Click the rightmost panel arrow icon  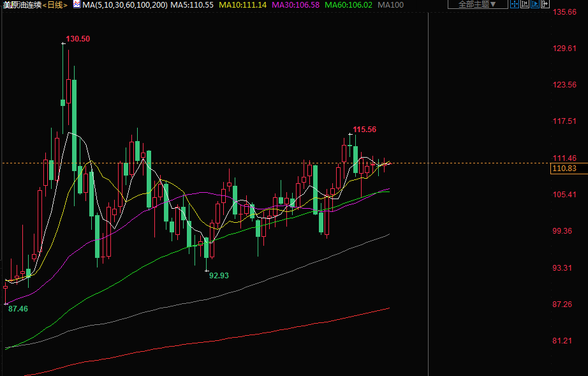point(545,4)
